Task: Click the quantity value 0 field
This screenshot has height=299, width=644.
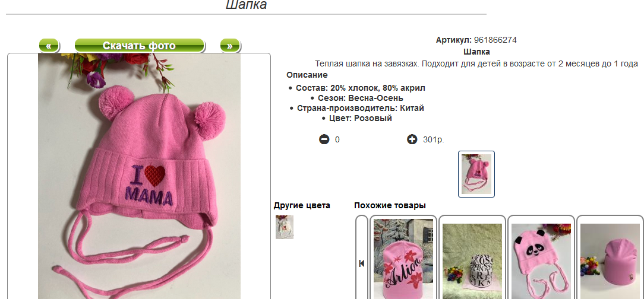Action: 337,139
